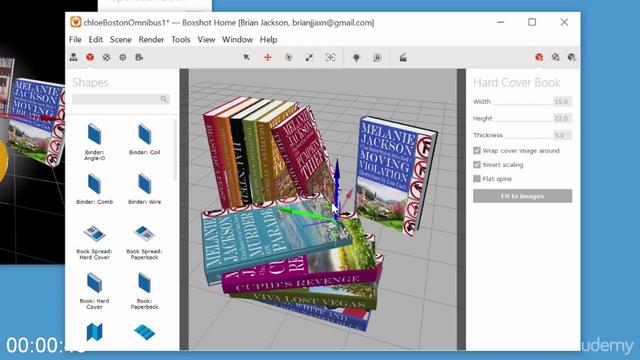The image size is (640, 360).
Task: Choose the Binder: Coil shape
Action: [x=144, y=139]
